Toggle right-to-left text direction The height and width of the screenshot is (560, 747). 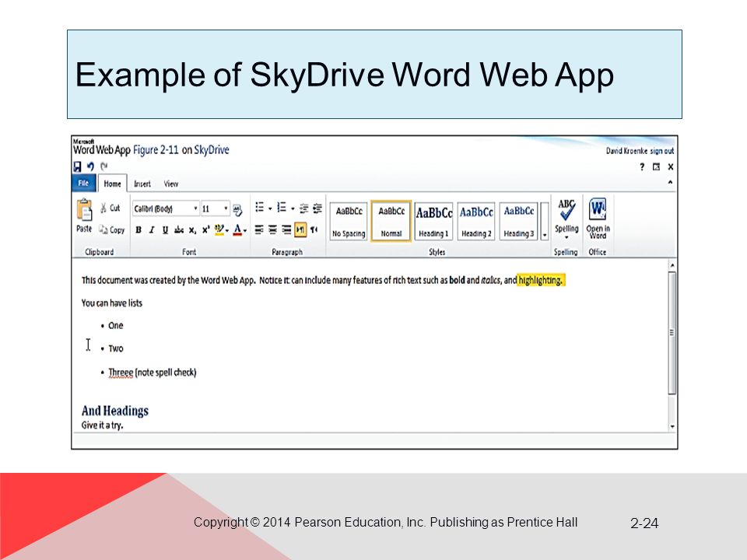pos(314,230)
